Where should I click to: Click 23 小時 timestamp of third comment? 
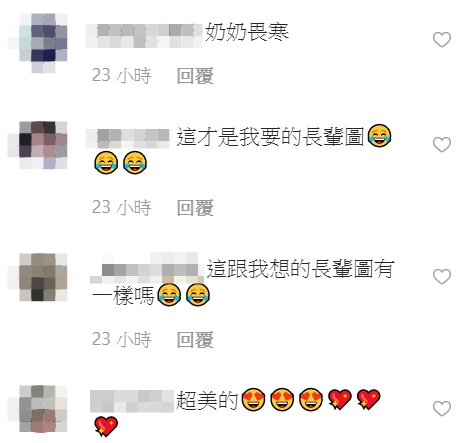(x=122, y=340)
